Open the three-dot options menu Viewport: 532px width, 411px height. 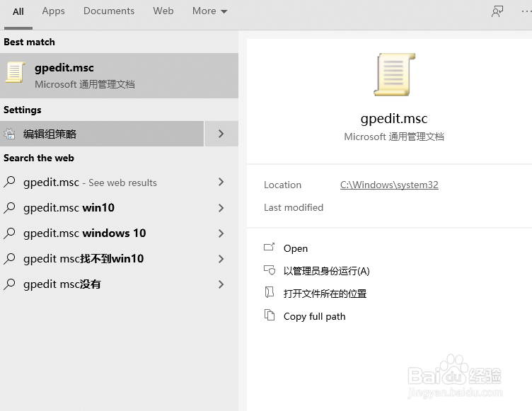(526, 11)
